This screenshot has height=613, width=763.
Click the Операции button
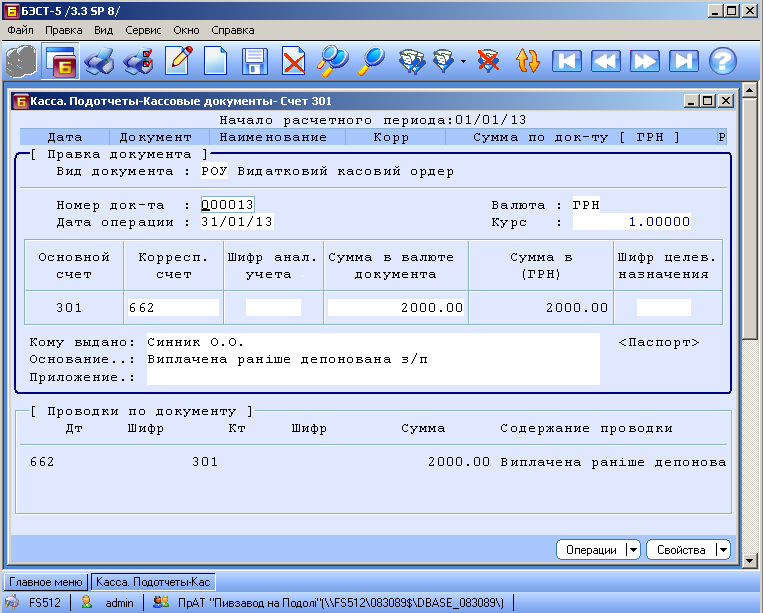point(591,550)
